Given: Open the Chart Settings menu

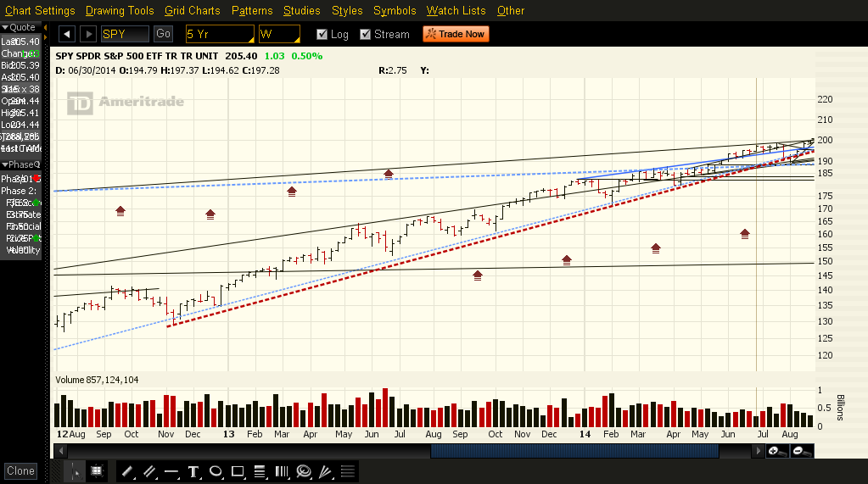Looking at the screenshot, I should tap(40, 10).
